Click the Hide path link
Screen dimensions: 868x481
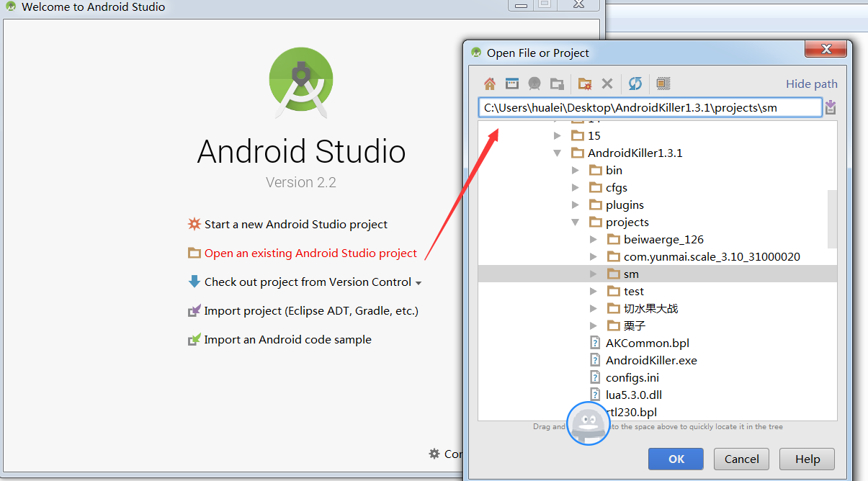812,84
